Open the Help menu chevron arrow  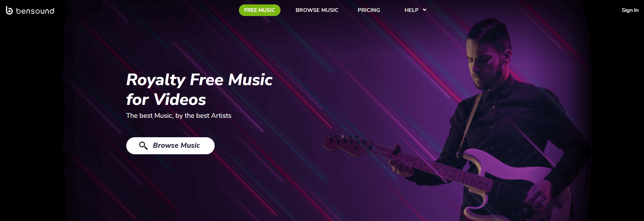click(x=425, y=10)
